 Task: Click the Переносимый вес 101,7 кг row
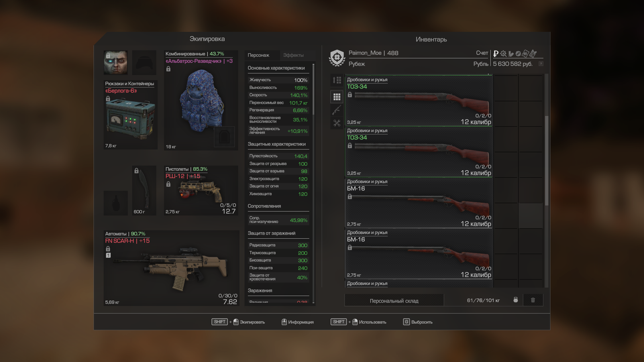coord(278,103)
